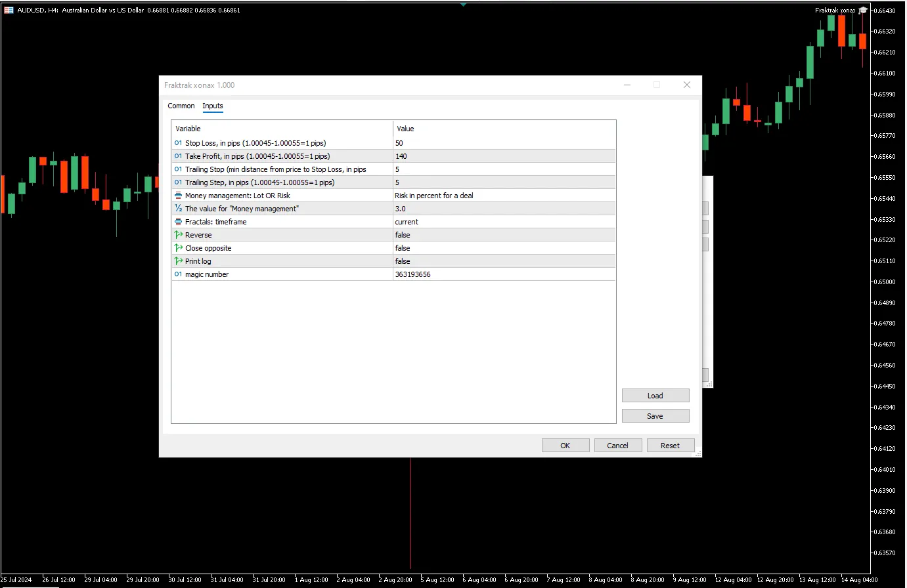The width and height of the screenshot is (907, 588).
Task: Switch to the Common tab
Action: [x=181, y=106]
